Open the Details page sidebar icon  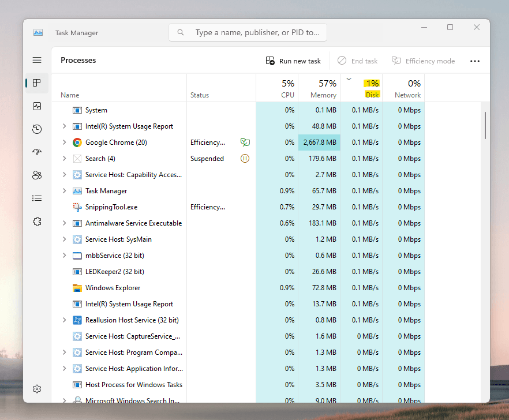[37, 198]
